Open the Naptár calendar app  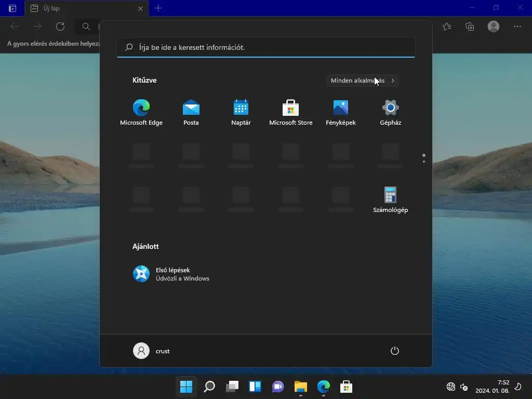[x=241, y=113]
